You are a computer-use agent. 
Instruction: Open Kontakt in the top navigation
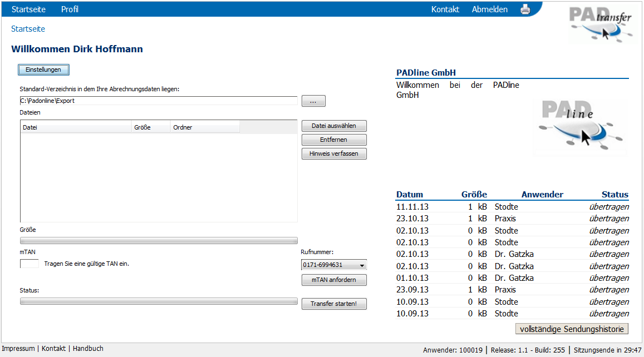445,9
